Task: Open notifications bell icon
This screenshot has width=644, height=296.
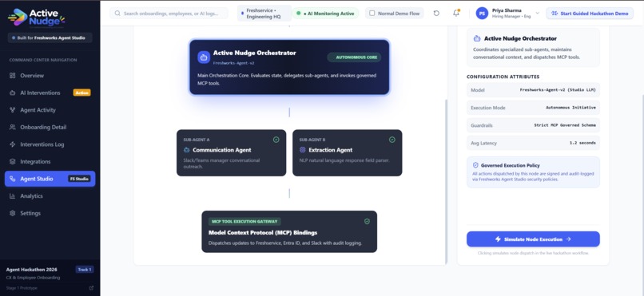Action: tap(456, 13)
